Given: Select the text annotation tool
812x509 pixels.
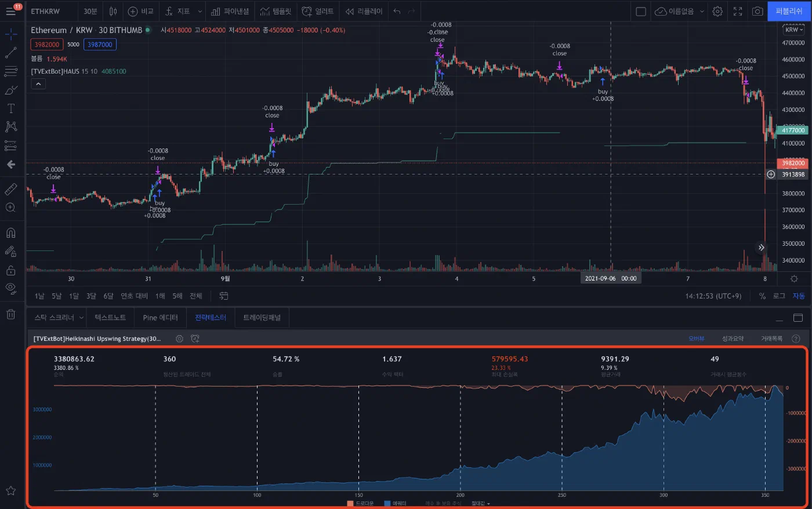Looking at the screenshot, I should [x=10, y=108].
